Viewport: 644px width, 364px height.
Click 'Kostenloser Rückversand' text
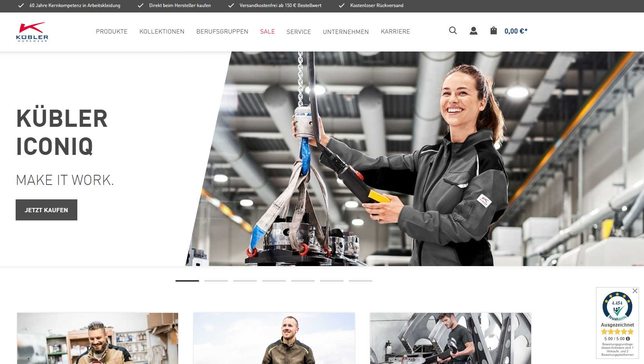tap(377, 5)
